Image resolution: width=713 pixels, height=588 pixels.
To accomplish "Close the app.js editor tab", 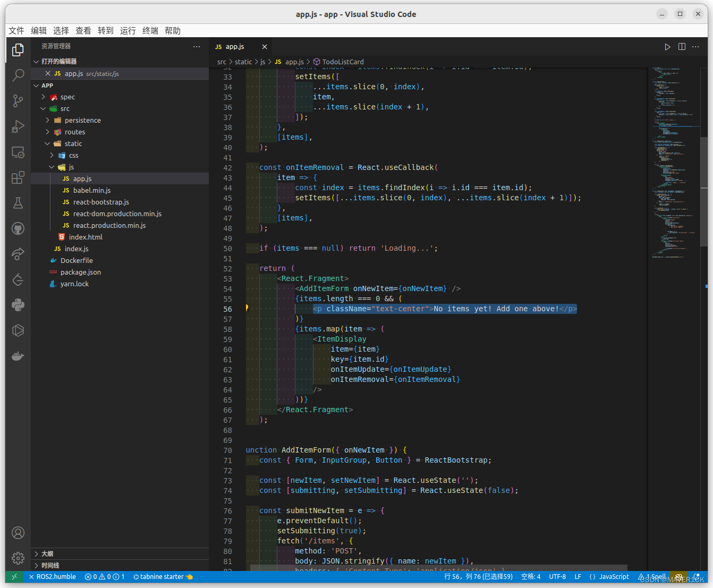I will click(264, 47).
